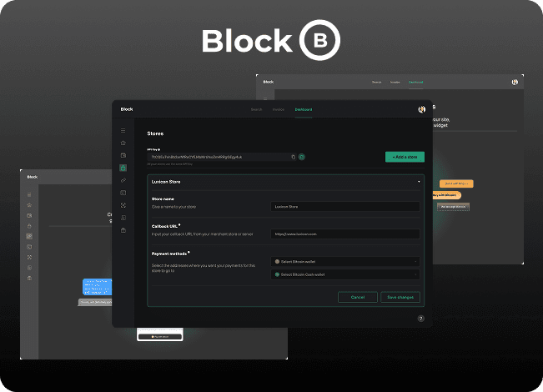Collapse the Luxicon Store panel arrow
The image size is (543, 392).
(419, 182)
